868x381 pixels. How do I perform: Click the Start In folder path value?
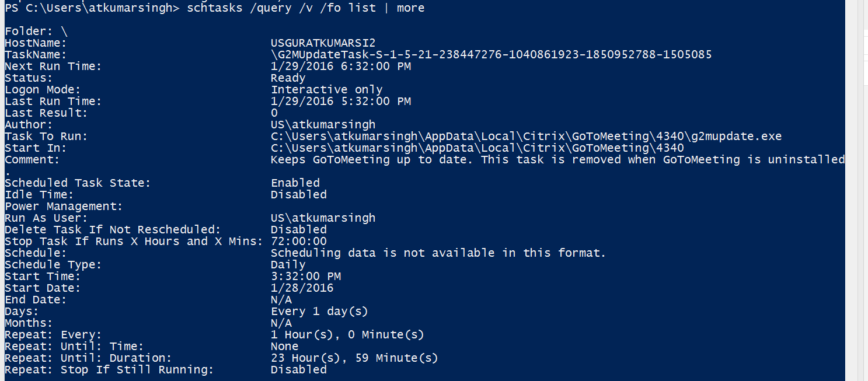[x=477, y=148]
